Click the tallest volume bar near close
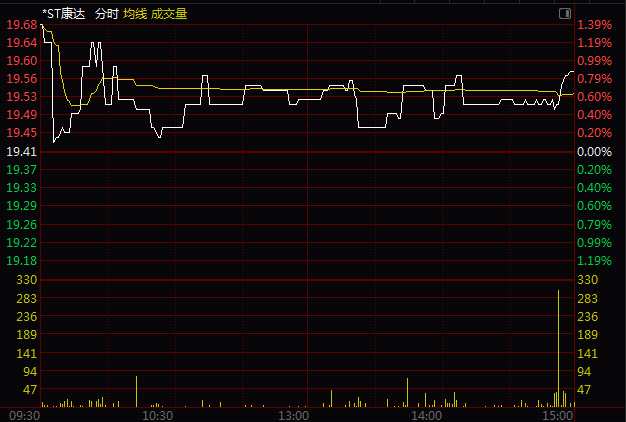Screen dimensions: 626x422 [x=558, y=348]
